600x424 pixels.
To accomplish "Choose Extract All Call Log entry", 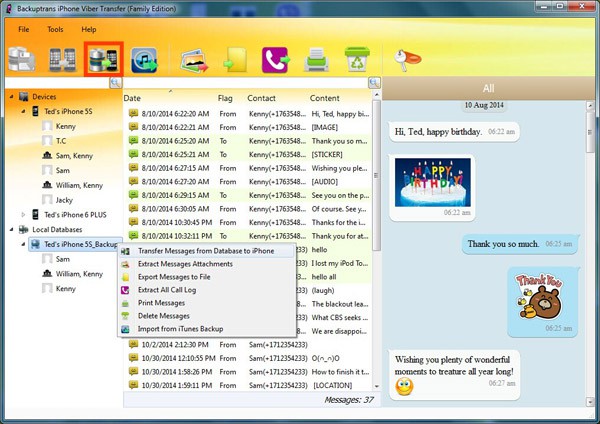I will [x=207, y=290].
